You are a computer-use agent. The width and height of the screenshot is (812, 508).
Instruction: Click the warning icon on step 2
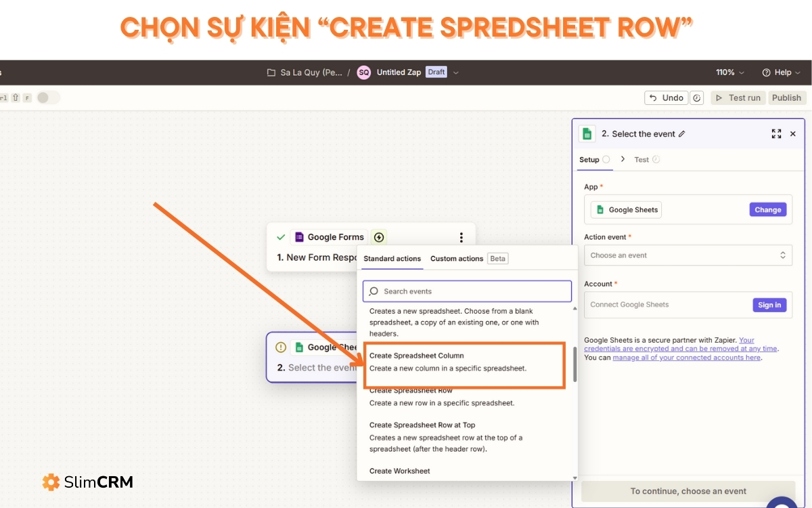coord(281,347)
